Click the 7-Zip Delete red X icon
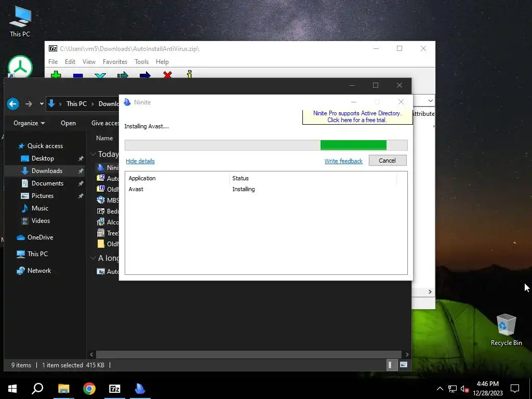Image resolution: width=532 pixels, height=399 pixels. click(x=167, y=74)
